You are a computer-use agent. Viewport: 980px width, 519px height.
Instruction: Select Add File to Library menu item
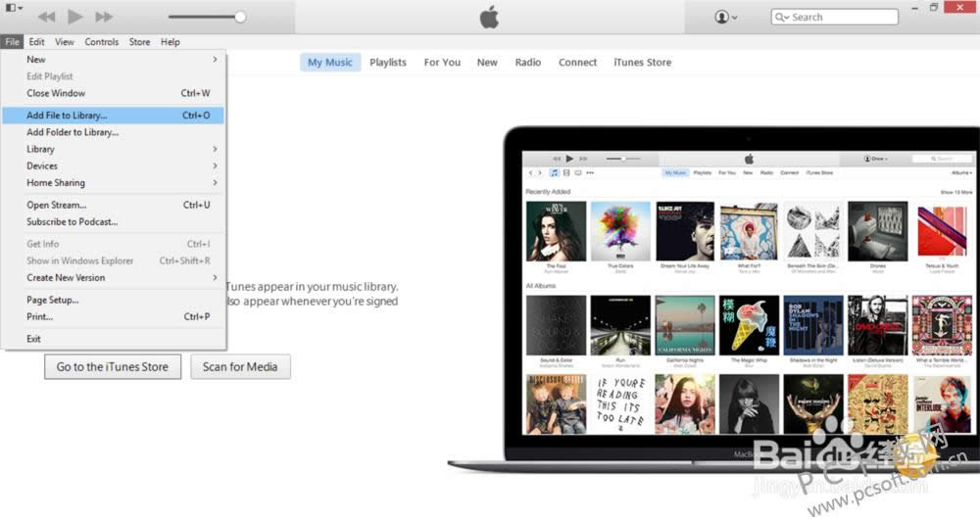click(67, 116)
